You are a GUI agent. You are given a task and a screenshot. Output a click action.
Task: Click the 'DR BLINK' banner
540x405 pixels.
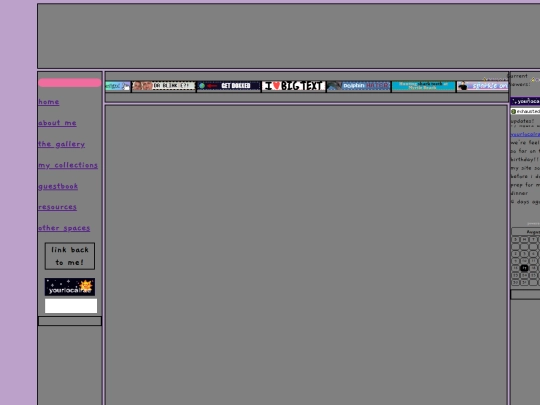pos(164,86)
